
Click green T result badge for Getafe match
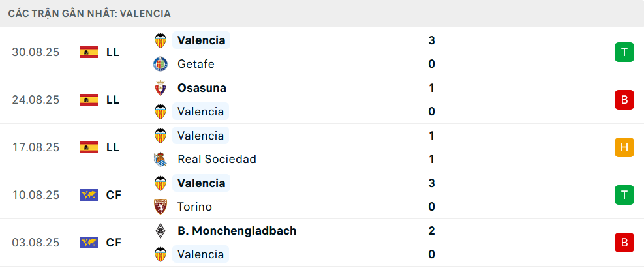[x=624, y=52]
